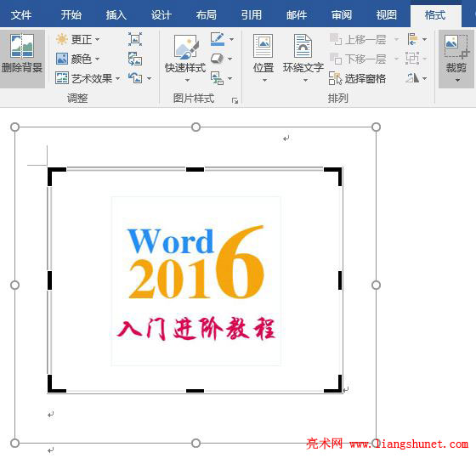Open the 图片样式 dialog launcher
This screenshot has height=458, width=476.
coord(235,100)
